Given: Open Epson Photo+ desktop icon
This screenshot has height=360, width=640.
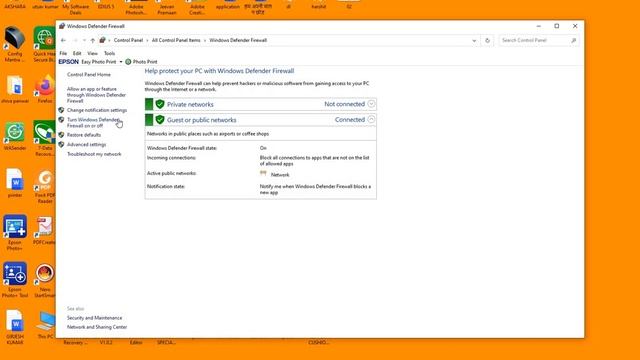Looking at the screenshot, I should tap(15, 232).
